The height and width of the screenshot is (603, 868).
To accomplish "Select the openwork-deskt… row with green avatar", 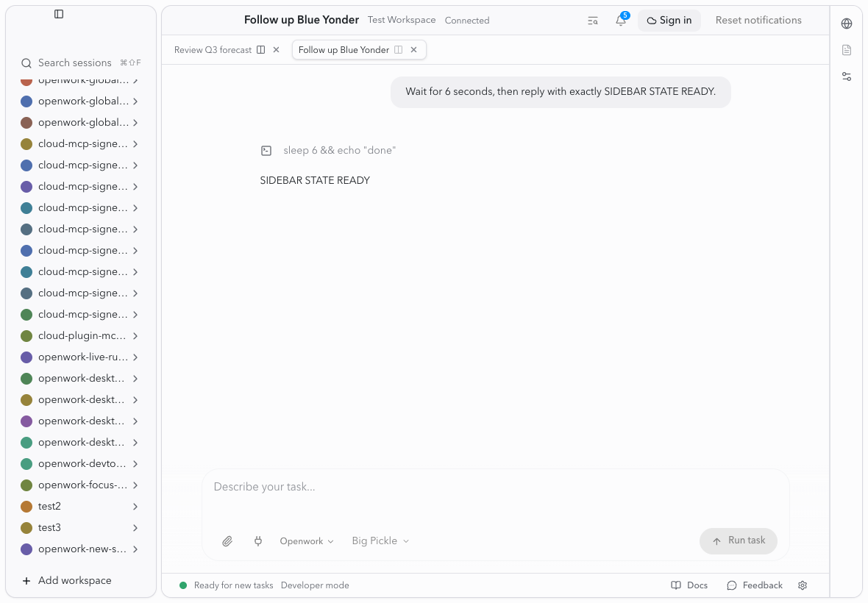I will [x=79, y=379].
